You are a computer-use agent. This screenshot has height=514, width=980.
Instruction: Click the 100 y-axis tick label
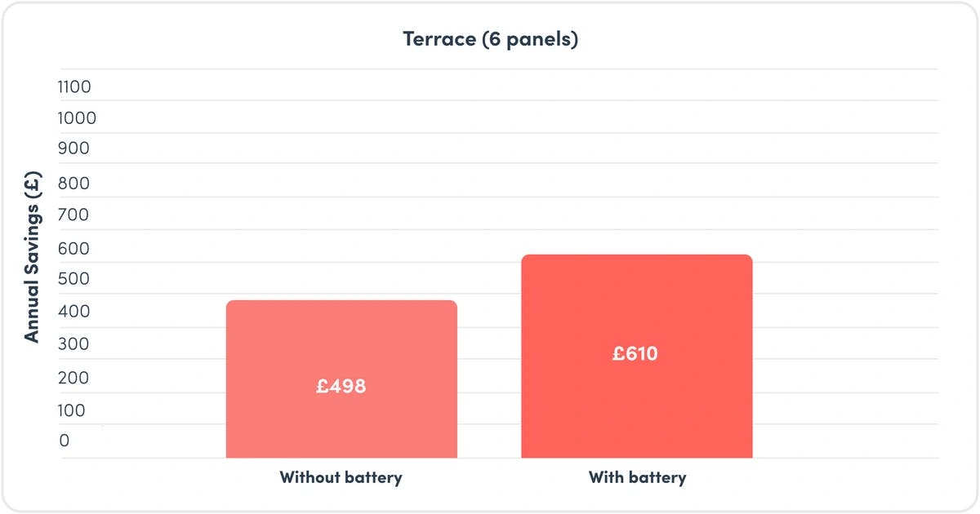pos(73,410)
